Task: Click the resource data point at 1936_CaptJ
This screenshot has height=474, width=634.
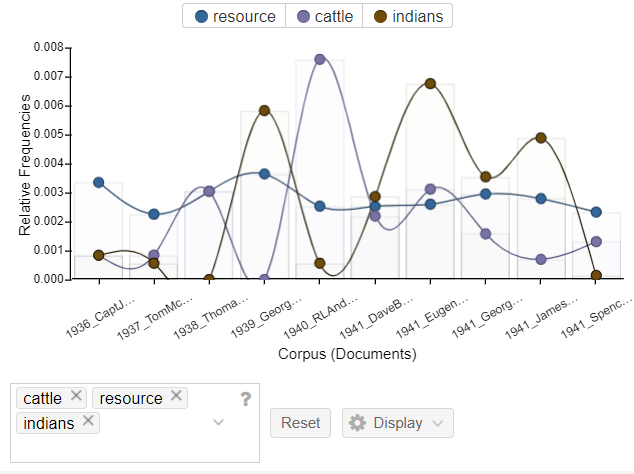Action: (98, 182)
